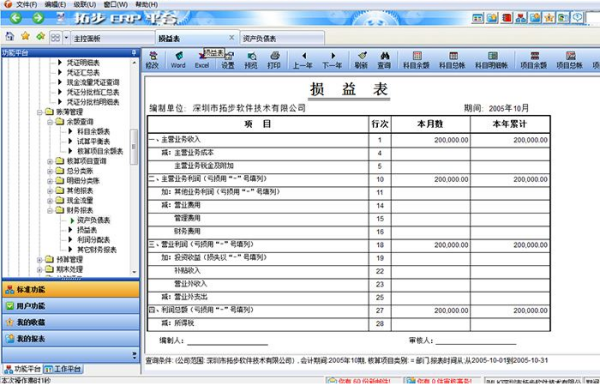
Task: Go to next year with 下一年
Action: 332,60
